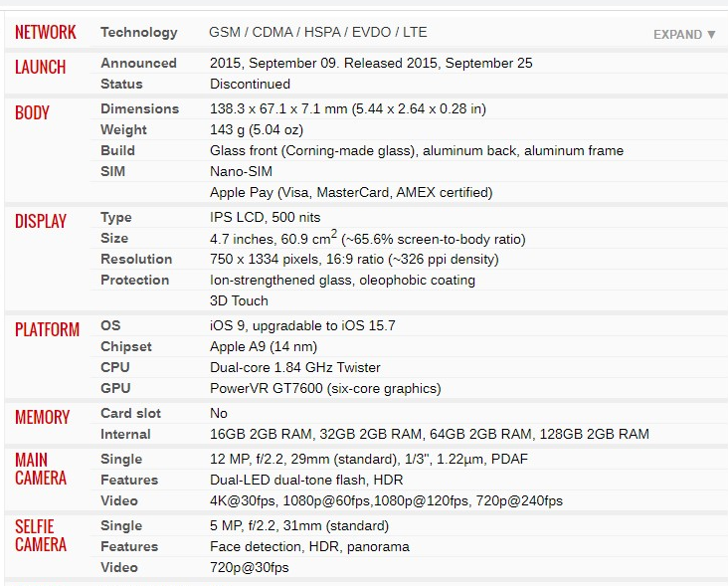Open the Technology spec label link
728x586 pixels.
tap(138, 33)
